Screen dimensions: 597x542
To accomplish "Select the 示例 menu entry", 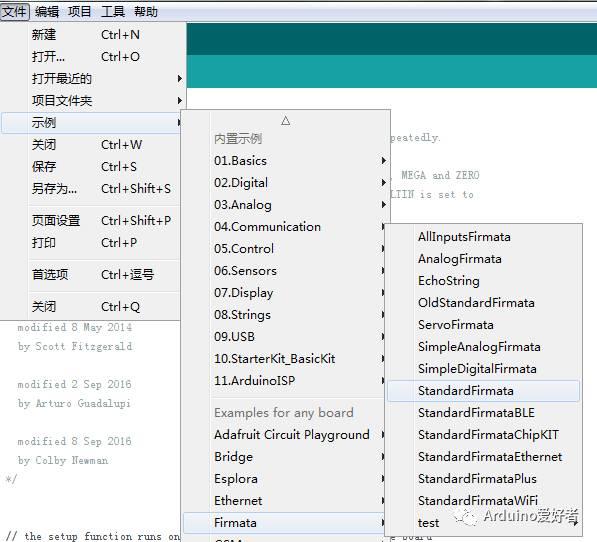I will tap(91, 123).
